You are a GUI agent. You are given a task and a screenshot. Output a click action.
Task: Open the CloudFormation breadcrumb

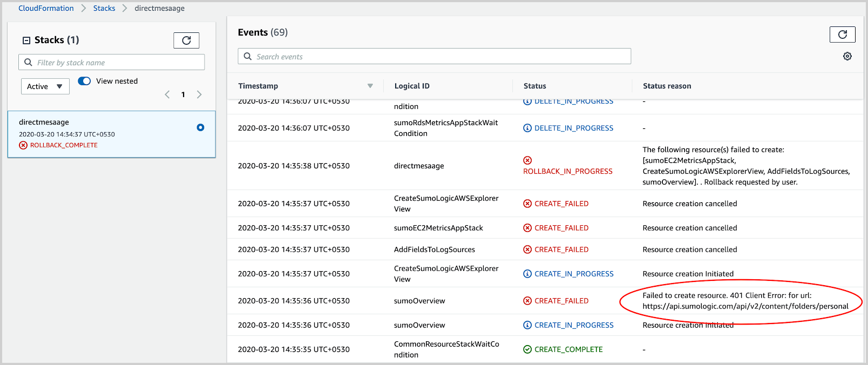pos(46,8)
